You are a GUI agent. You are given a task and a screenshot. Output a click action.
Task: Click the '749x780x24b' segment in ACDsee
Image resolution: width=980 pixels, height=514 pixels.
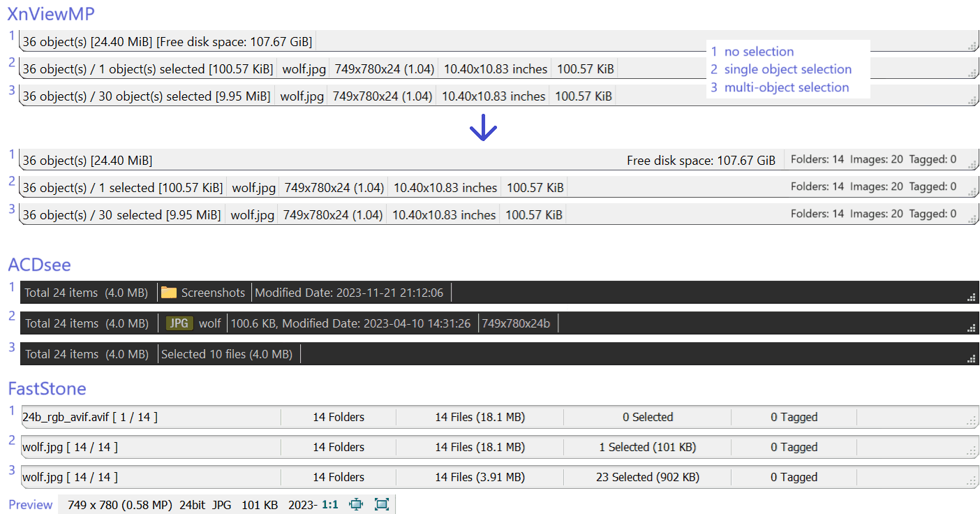coord(516,323)
